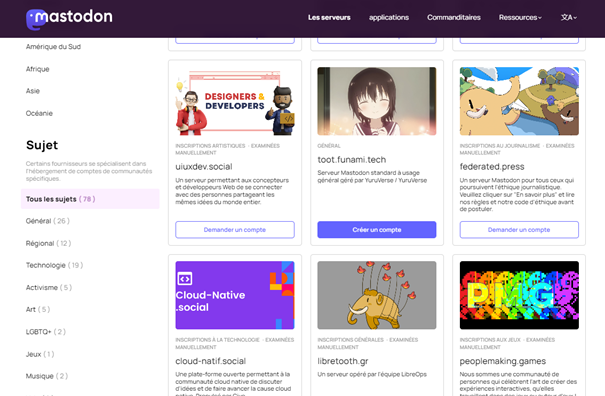605x396 pixels.
Task: Select the Activisme topic filter
Action: coord(49,288)
